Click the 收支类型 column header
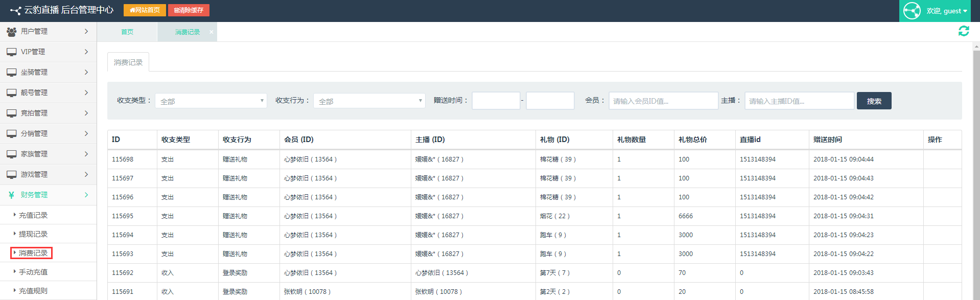This screenshot has height=300, width=980. (x=176, y=140)
